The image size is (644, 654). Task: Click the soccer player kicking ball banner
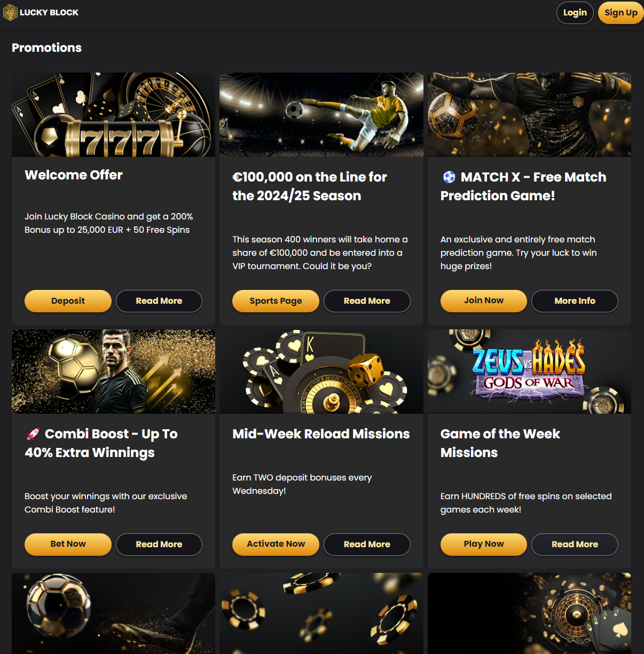pos(321,115)
